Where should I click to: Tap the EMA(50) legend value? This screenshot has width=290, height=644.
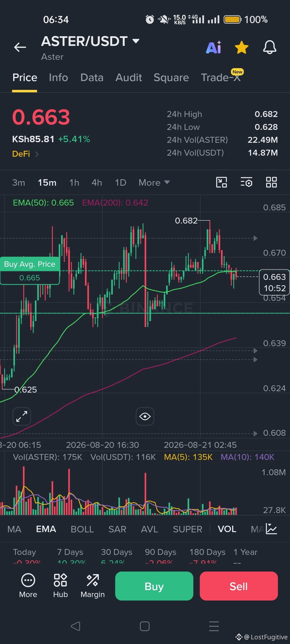(x=43, y=203)
